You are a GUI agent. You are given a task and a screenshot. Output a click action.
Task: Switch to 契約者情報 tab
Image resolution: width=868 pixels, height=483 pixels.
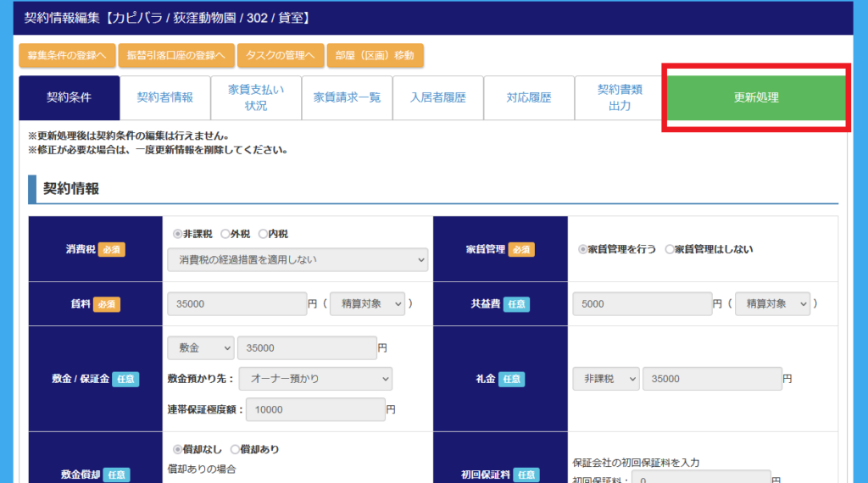coord(165,98)
